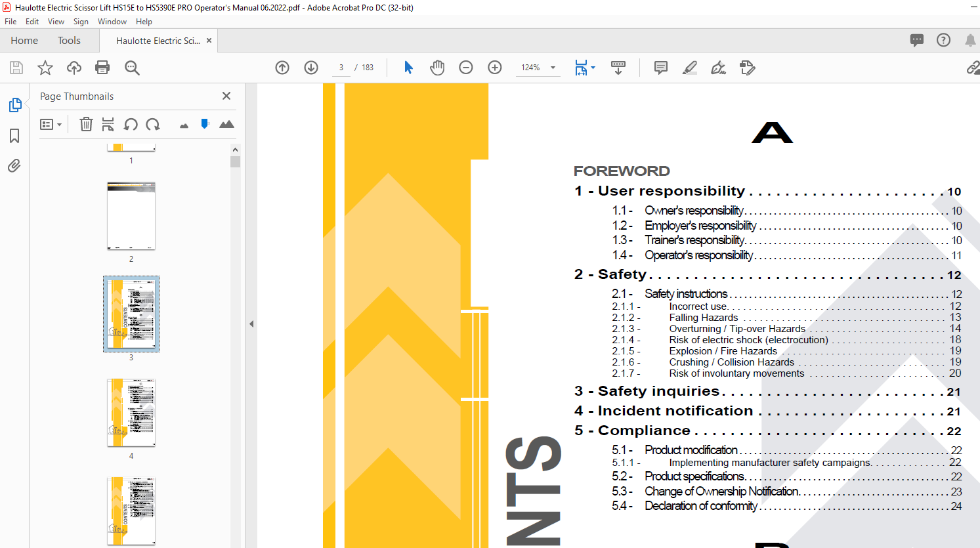Open the Safety inquiries contents entry
This screenshot has height=548, width=980.
[x=767, y=391]
